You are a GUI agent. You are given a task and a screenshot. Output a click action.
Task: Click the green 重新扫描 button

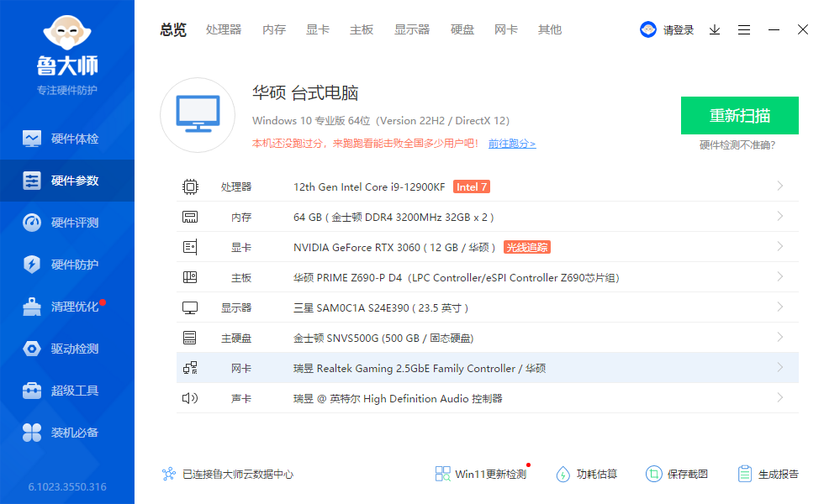(739, 116)
